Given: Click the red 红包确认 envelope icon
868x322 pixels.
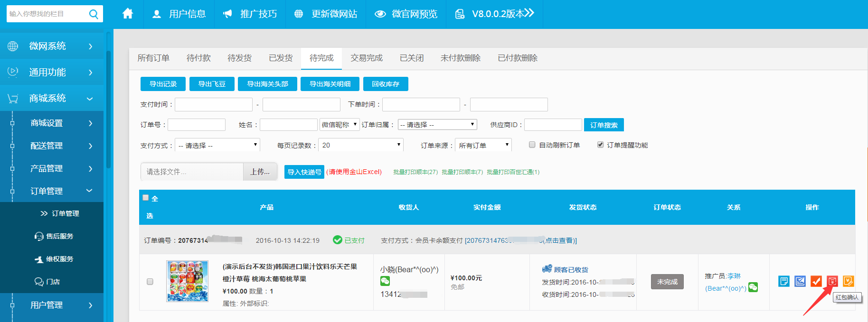Looking at the screenshot, I should pyautogui.click(x=832, y=281).
